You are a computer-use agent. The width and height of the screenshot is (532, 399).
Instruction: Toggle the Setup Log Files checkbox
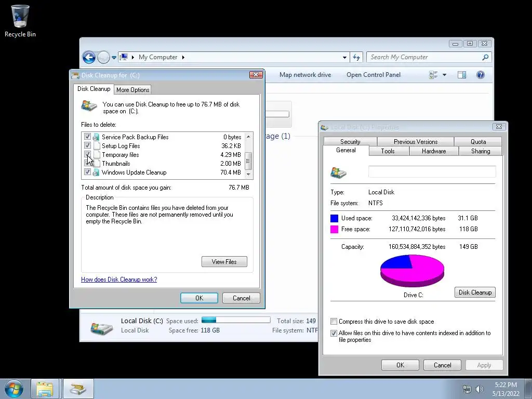click(87, 145)
